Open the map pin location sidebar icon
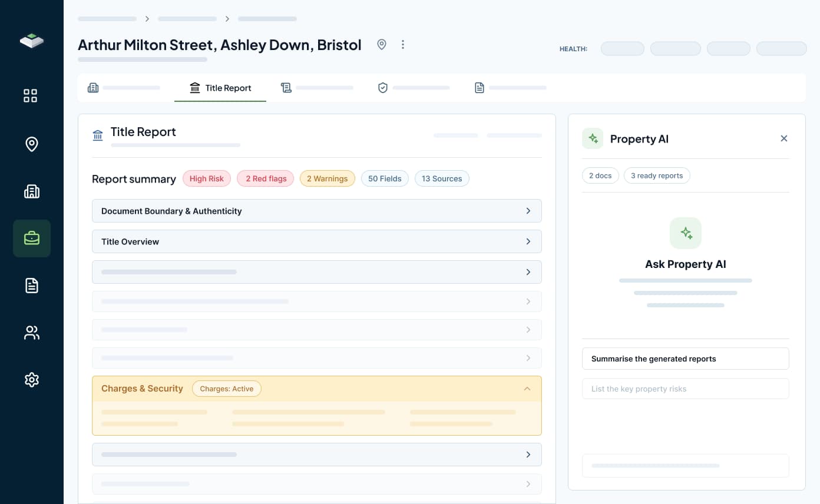Image resolution: width=820 pixels, height=504 pixels. (32, 144)
